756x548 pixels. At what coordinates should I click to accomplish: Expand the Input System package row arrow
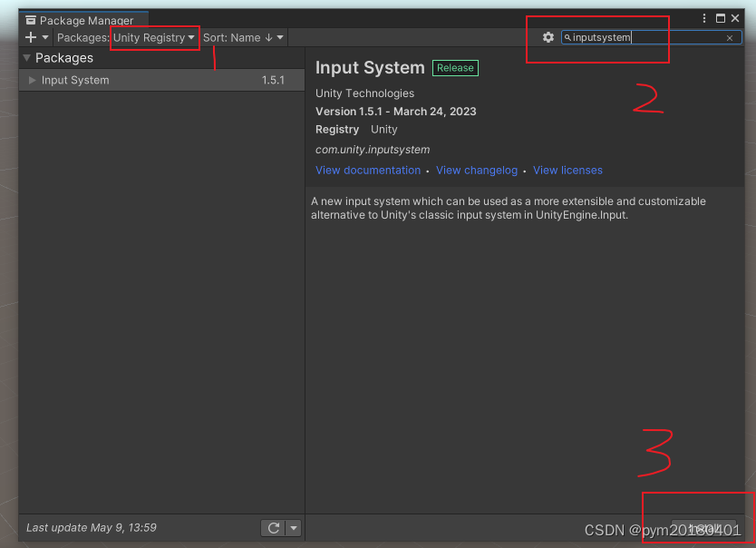coord(33,80)
